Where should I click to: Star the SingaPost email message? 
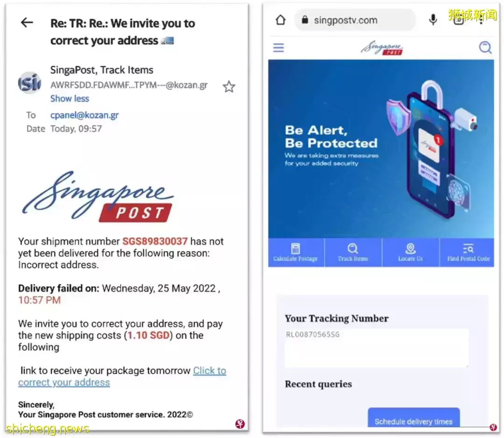point(229,86)
